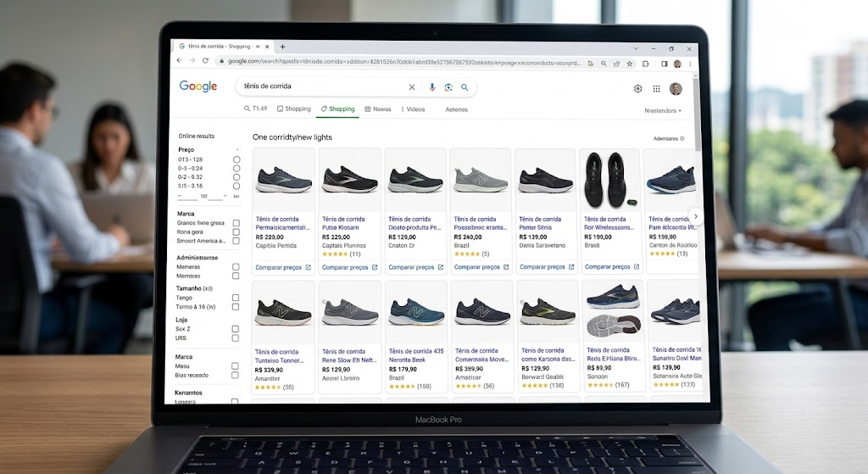Collapse the Preço filter section chevron
This screenshot has height=474, width=868.
click(237, 149)
